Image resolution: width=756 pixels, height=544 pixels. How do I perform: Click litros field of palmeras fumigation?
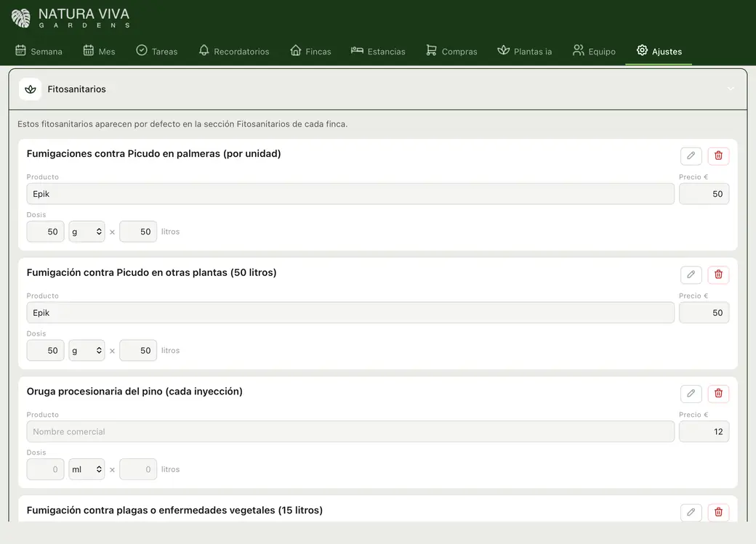(138, 232)
